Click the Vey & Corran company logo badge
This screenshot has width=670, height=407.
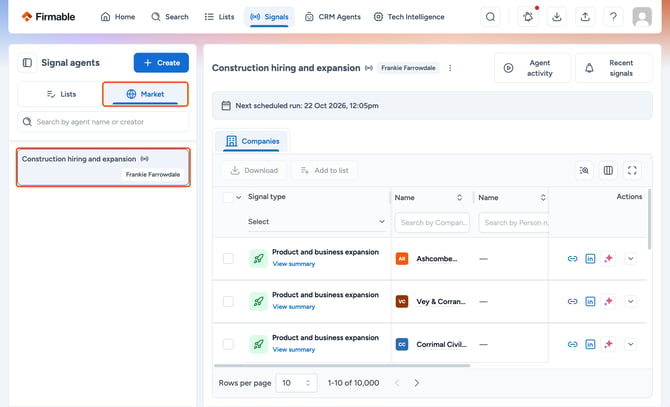coord(402,302)
